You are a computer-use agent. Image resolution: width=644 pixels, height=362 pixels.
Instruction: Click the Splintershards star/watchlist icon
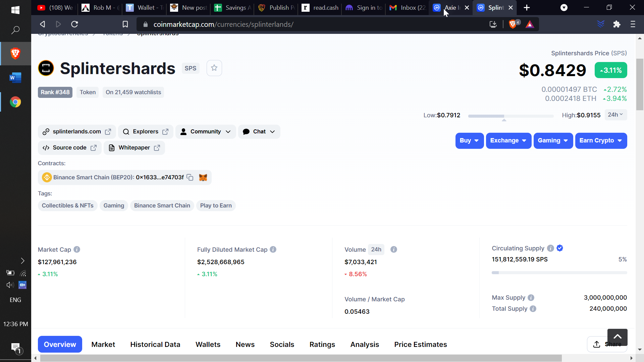pyautogui.click(x=214, y=68)
